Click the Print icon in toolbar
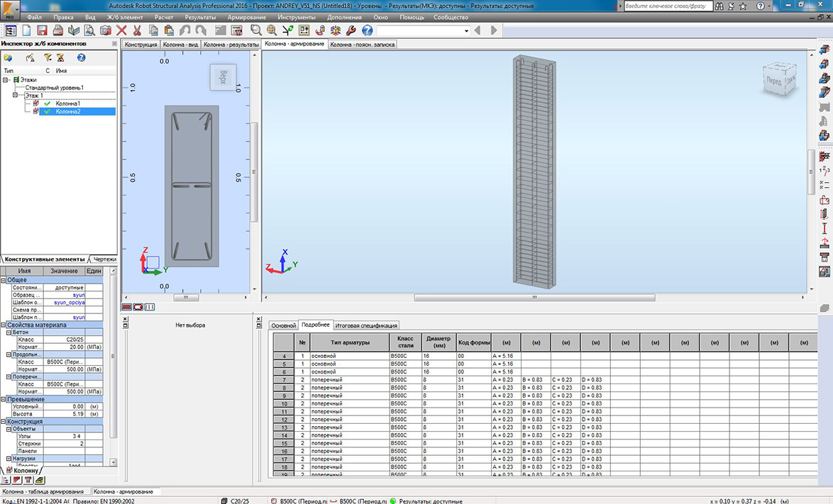This screenshot has width=833, height=504. coord(58,30)
